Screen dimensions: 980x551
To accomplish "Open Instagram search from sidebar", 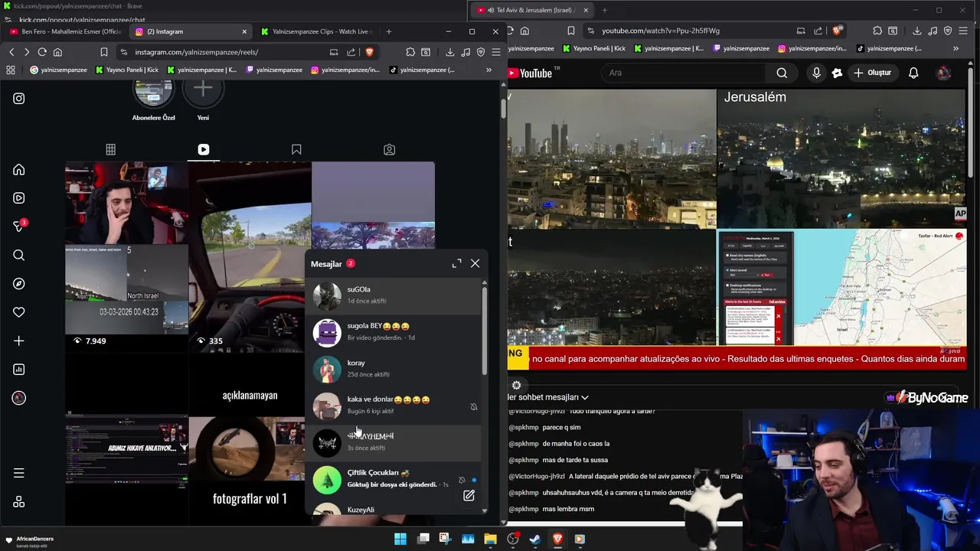I will click(19, 256).
